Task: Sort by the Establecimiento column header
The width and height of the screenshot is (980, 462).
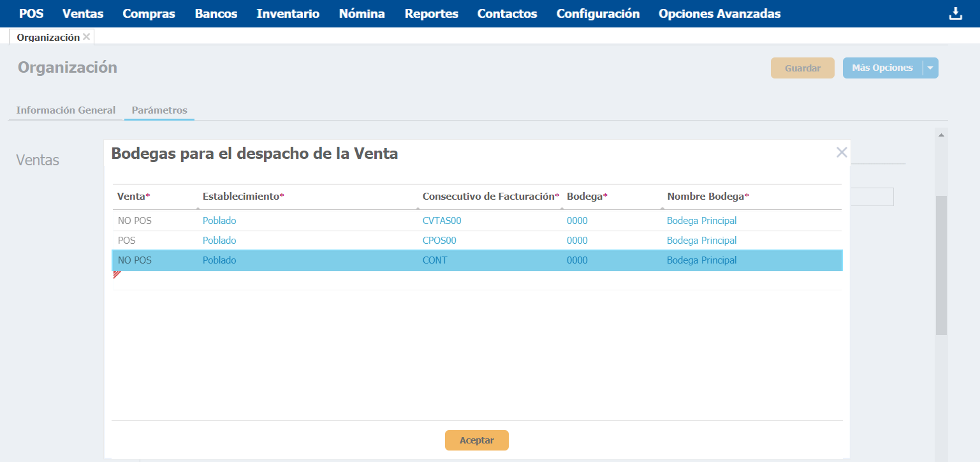Action: tap(243, 197)
